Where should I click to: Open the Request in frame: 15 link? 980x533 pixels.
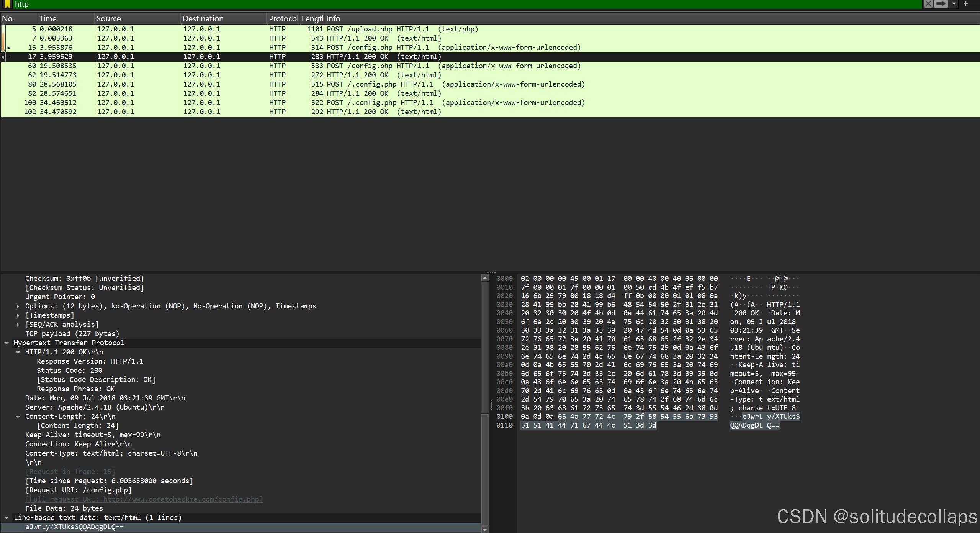[x=70, y=472]
